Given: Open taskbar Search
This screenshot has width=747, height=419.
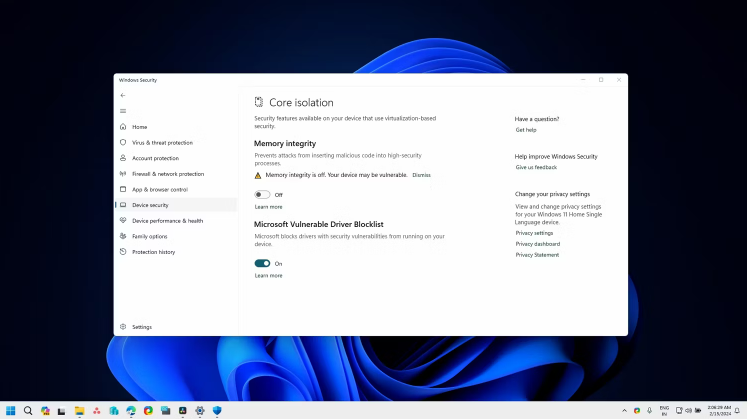Looking at the screenshot, I should [28, 410].
